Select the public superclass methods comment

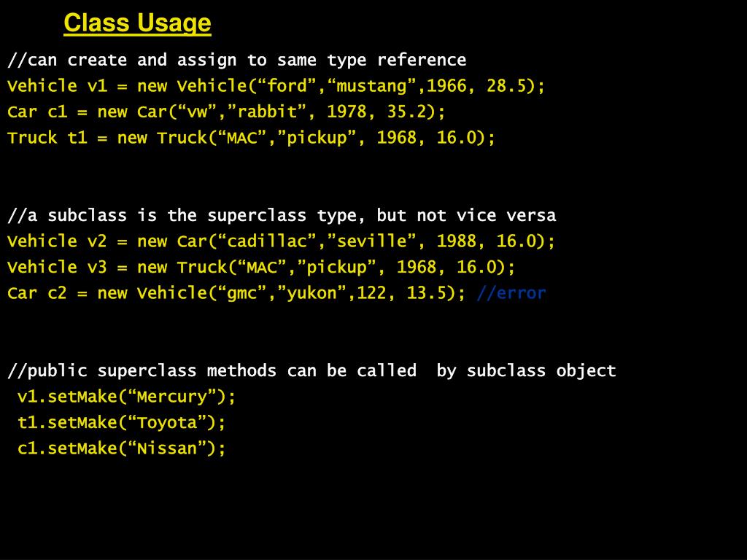tap(311, 371)
